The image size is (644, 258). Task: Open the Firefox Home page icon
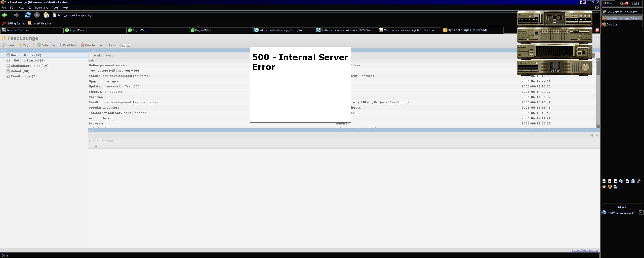(x=46, y=15)
